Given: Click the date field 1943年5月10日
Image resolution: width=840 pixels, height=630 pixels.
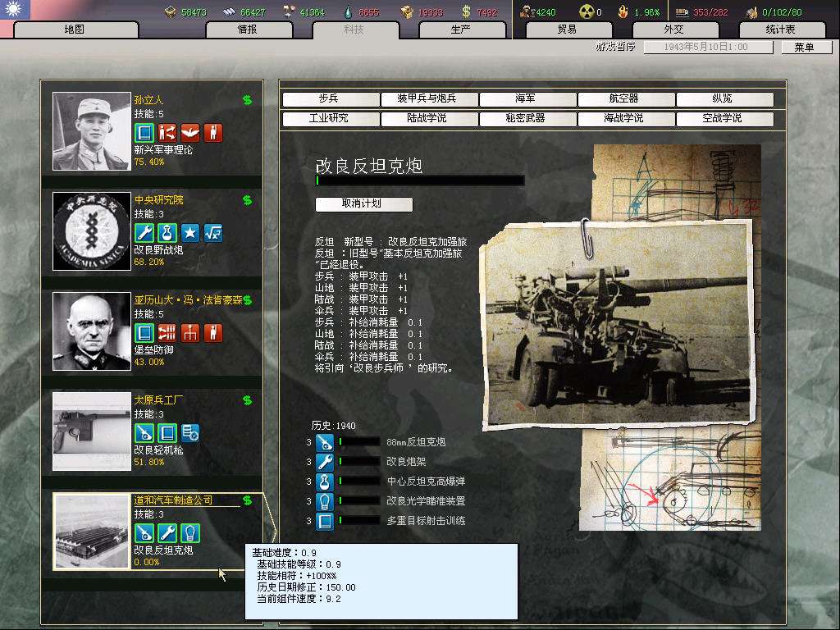Looking at the screenshot, I should (708, 47).
